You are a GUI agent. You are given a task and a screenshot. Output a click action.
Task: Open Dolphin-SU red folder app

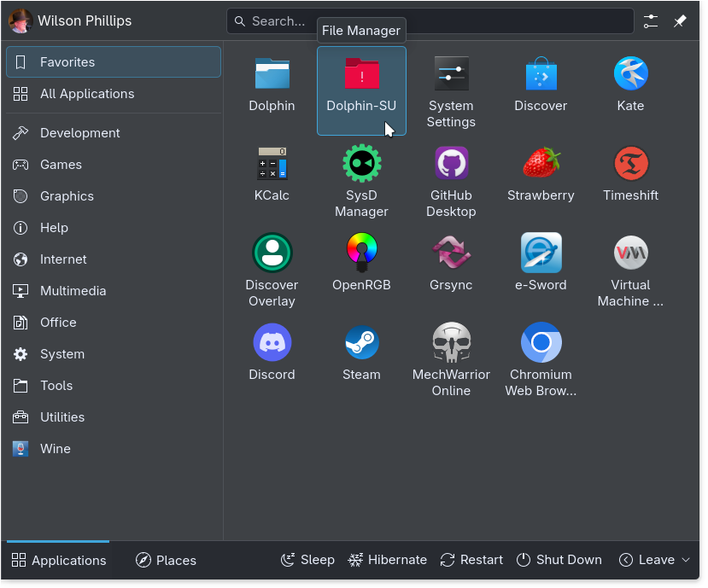(x=361, y=90)
